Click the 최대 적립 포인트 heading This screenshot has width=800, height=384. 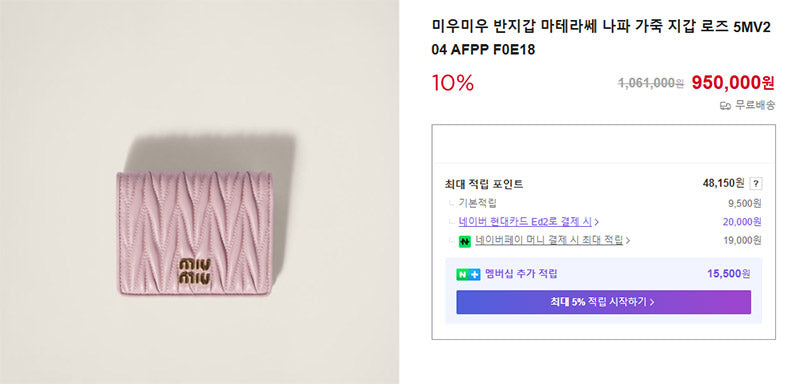(x=484, y=184)
